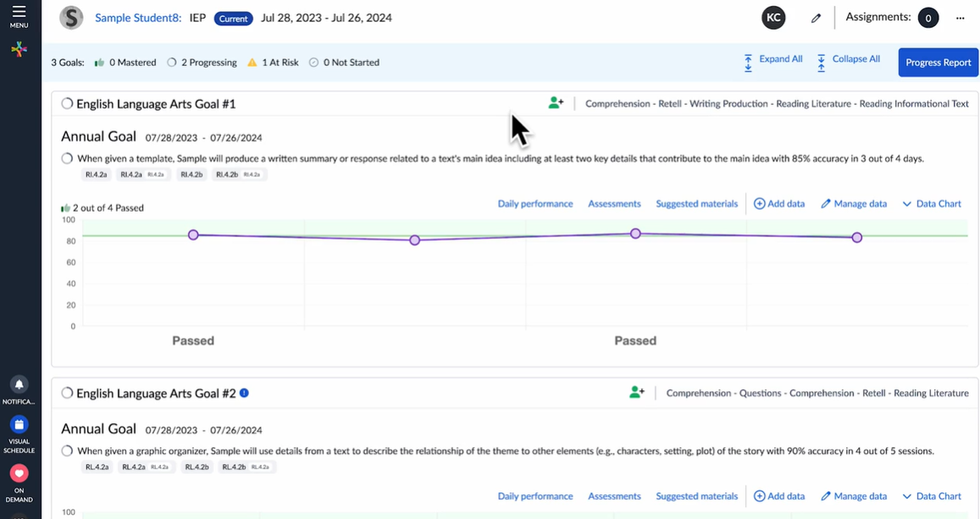Click the add-person icon for Goal #2
This screenshot has width=980, height=519.
637,393
